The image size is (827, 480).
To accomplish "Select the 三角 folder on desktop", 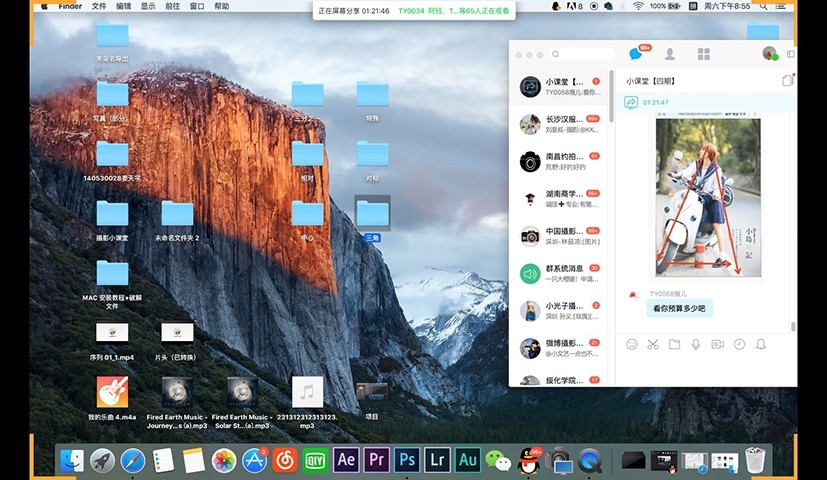I will tap(372, 218).
